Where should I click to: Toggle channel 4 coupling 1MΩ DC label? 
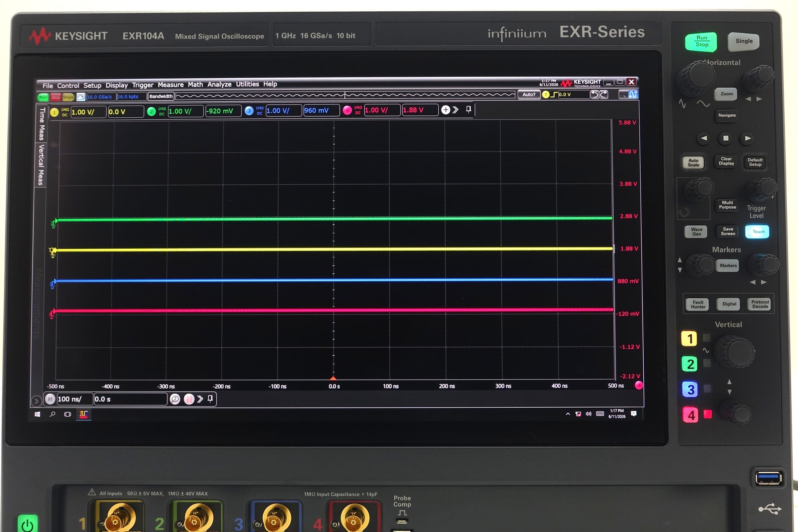coord(358,110)
